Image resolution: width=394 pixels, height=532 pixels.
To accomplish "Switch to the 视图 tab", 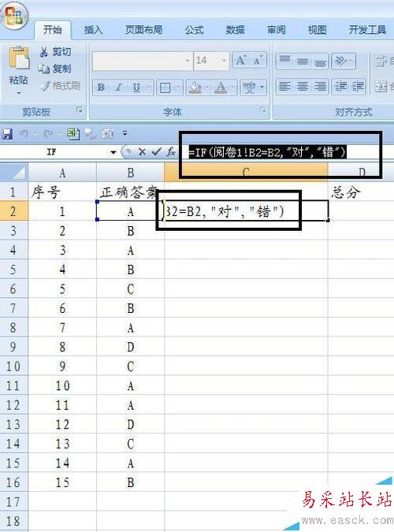I will (x=317, y=30).
